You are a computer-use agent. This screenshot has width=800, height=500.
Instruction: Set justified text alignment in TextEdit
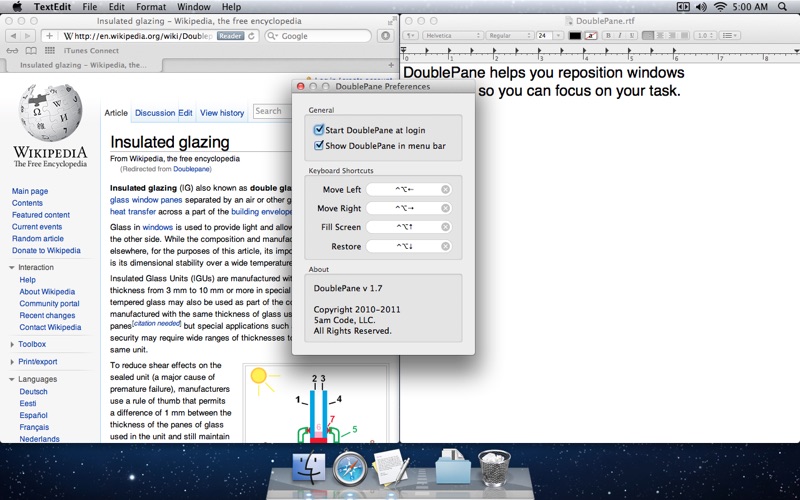(x=684, y=35)
